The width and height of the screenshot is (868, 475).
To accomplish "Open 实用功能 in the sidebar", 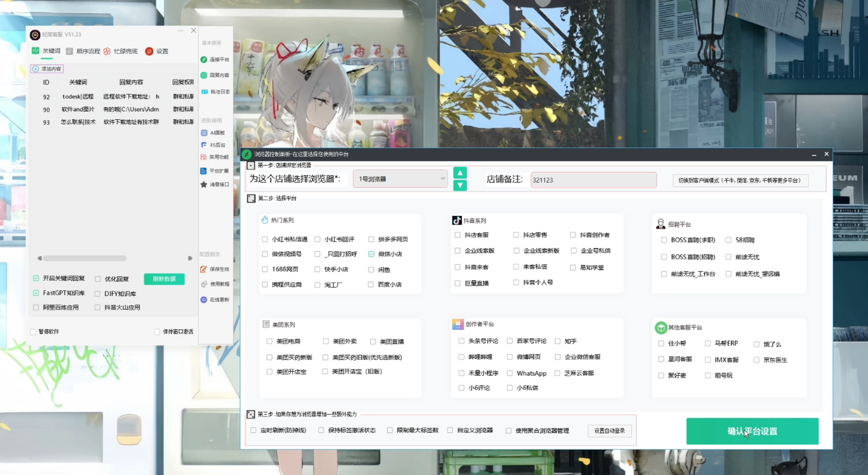I will (215, 157).
